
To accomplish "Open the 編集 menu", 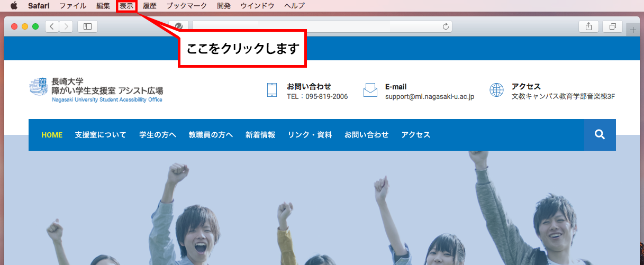I will coord(103,6).
